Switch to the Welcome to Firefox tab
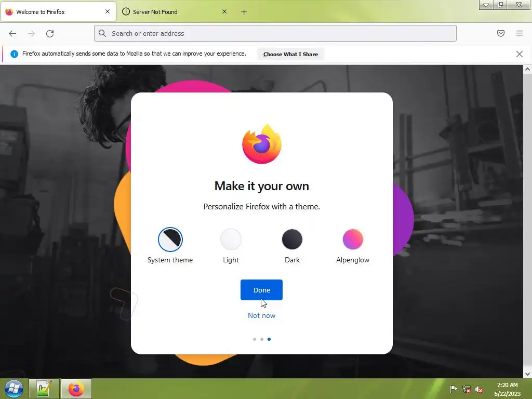The image size is (532, 399). pos(58,12)
